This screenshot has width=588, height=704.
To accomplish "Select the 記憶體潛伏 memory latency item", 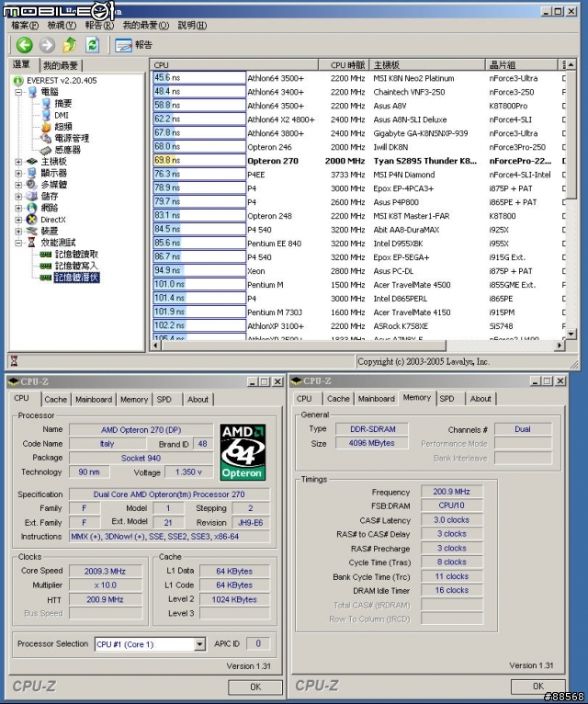I will (x=76, y=278).
